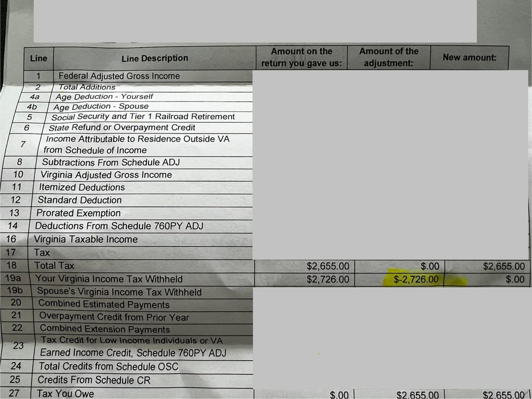Select "Overpayment Credit from Prior Year" text

click(x=114, y=317)
